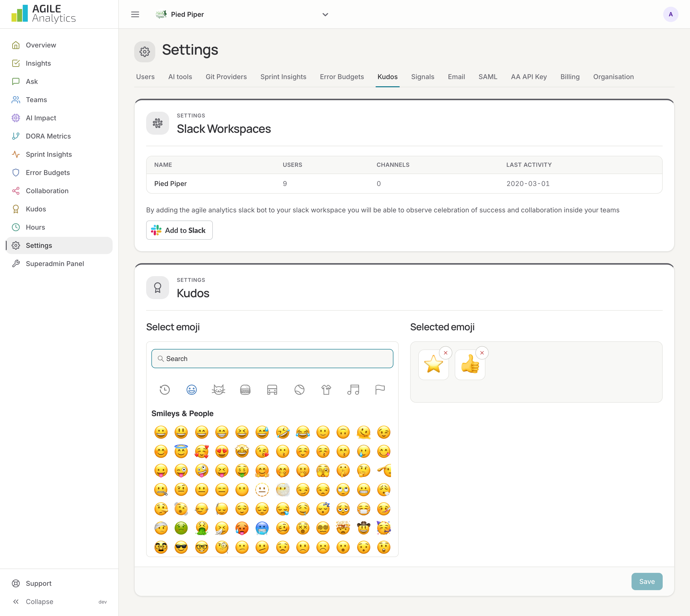Image resolution: width=690 pixels, height=616 pixels.
Task: Save the Kudos emoji settings
Action: tap(647, 581)
